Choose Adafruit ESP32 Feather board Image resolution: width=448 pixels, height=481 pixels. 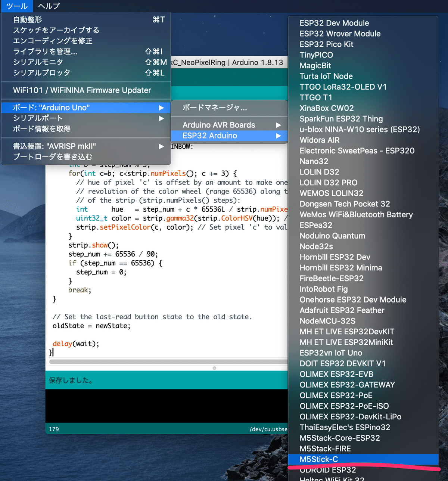(363, 310)
